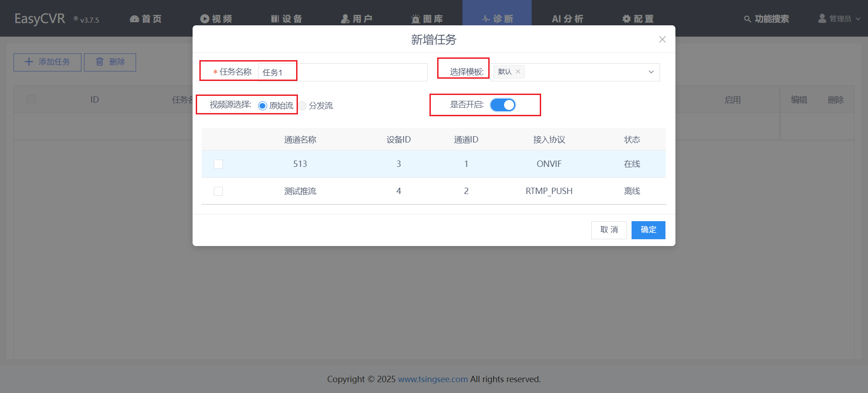Open the AI分析 tab

coord(567,19)
